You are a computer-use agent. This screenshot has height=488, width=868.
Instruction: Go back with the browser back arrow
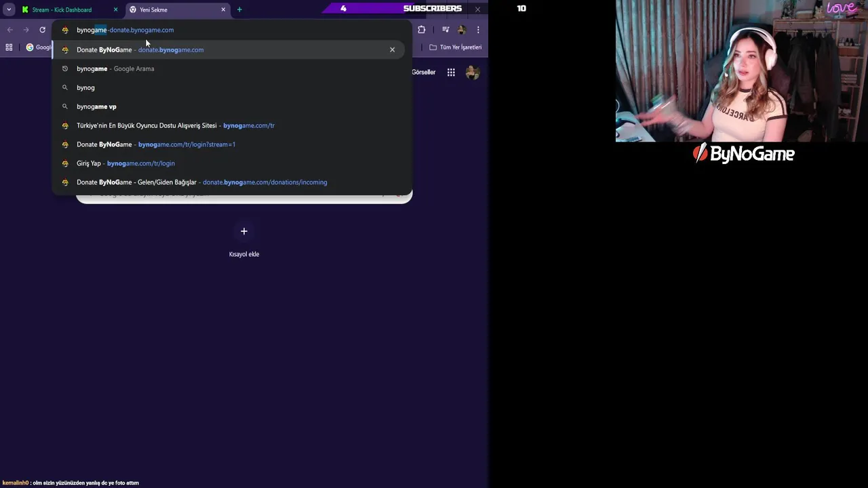9,30
